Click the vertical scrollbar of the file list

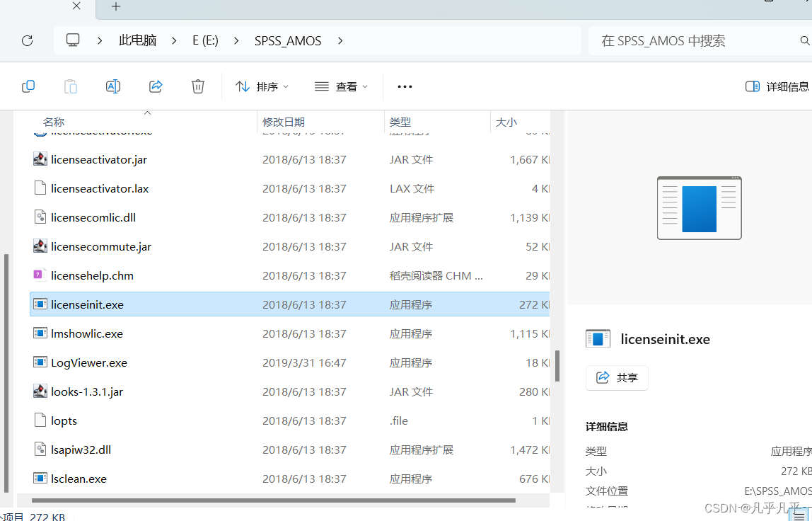(557, 365)
